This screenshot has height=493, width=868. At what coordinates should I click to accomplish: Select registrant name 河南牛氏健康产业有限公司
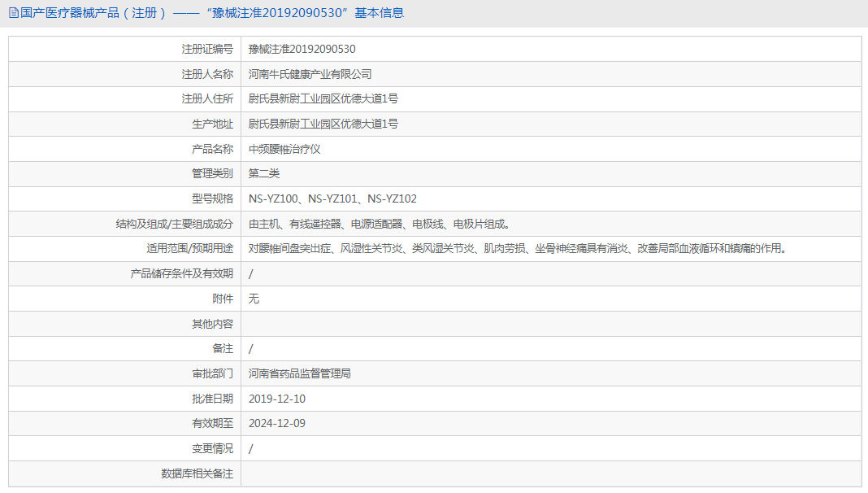point(310,74)
